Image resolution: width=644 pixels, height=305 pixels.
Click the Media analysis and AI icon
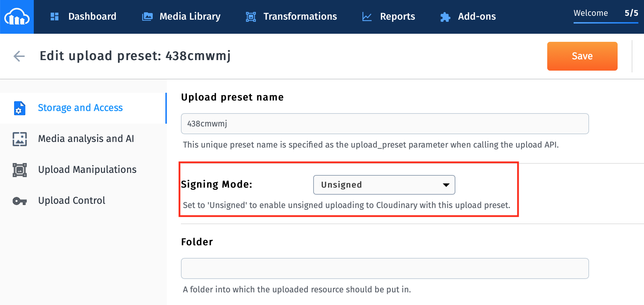click(20, 139)
